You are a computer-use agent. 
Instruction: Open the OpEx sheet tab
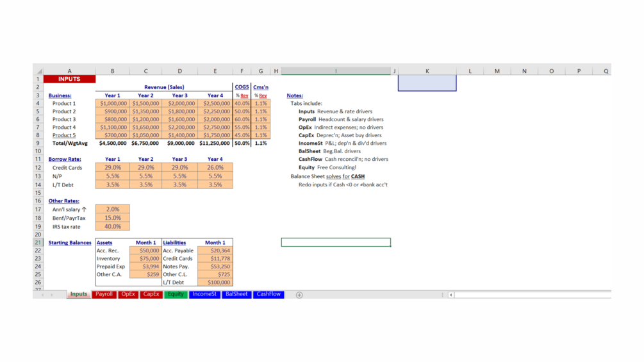[x=128, y=294]
